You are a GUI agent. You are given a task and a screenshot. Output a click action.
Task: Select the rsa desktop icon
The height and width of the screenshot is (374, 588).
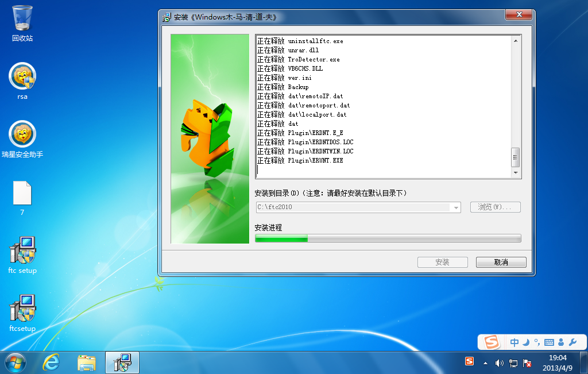coord(22,76)
